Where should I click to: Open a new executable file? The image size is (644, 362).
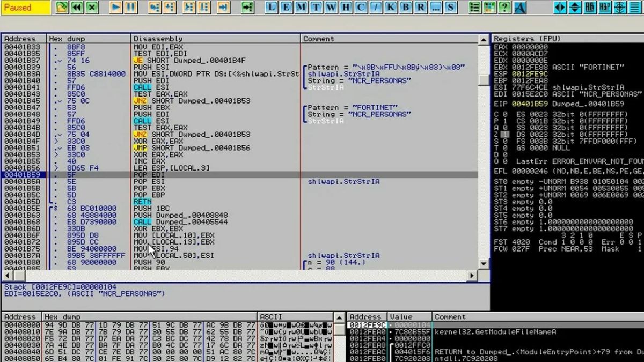pyautogui.click(x=62, y=8)
